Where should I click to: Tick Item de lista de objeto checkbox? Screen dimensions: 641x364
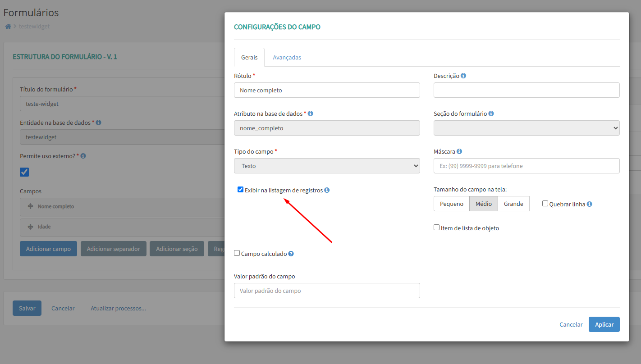(x=436, y=227)
